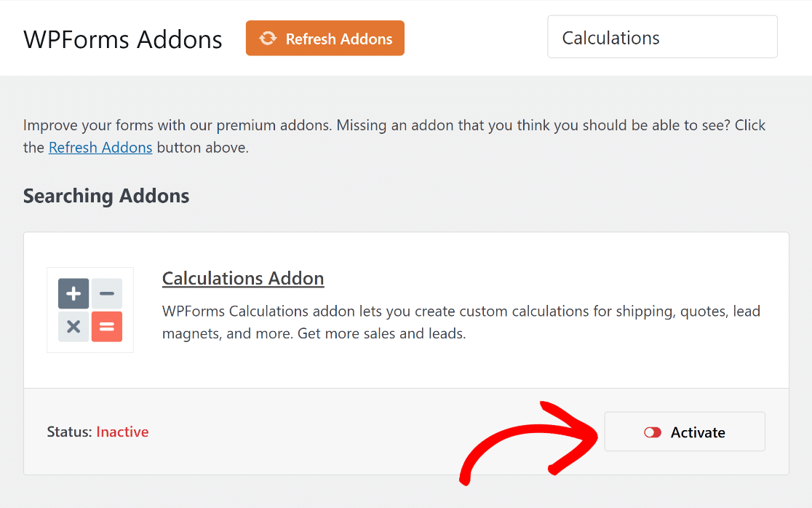
Task: Click the Calculations addon description paragraph
Action: click(x=461, y=322)
